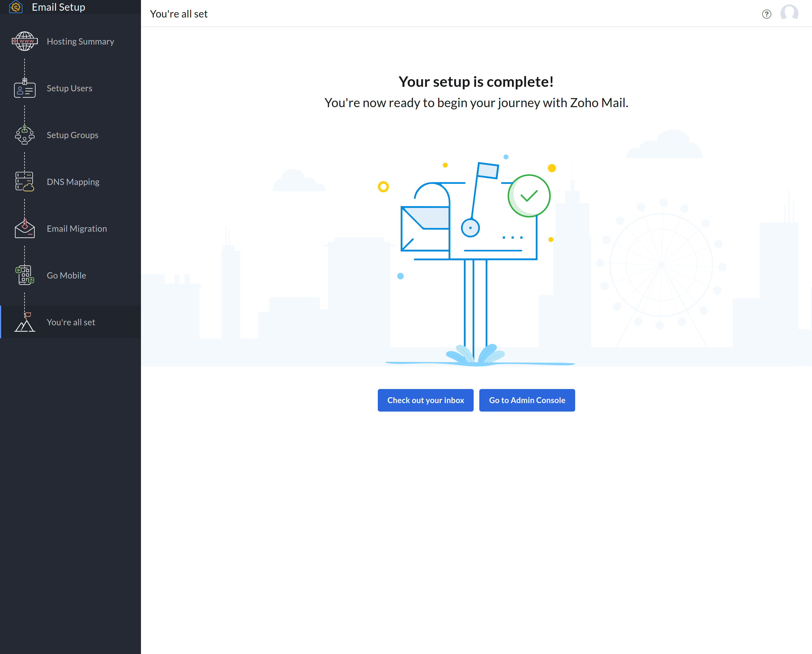Click the Setup Users ID badge icon
The height and width of the screenshot is (654, 812).
(x=25, y=88)
